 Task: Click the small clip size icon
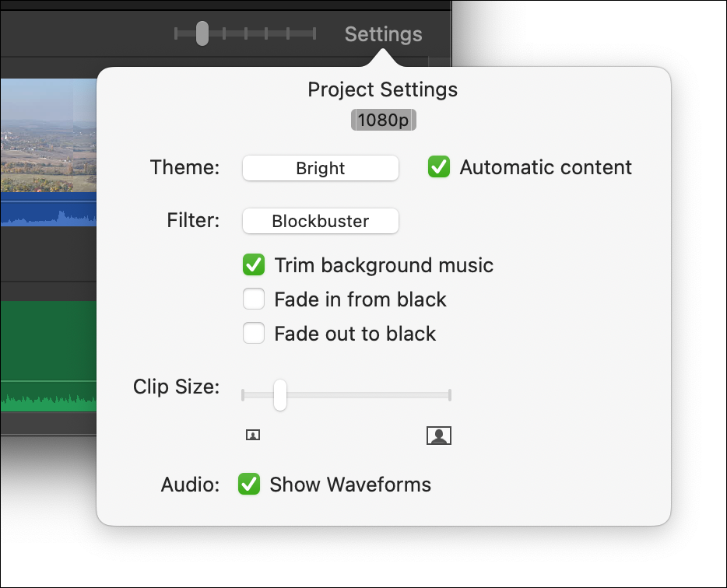click(253, 435)
